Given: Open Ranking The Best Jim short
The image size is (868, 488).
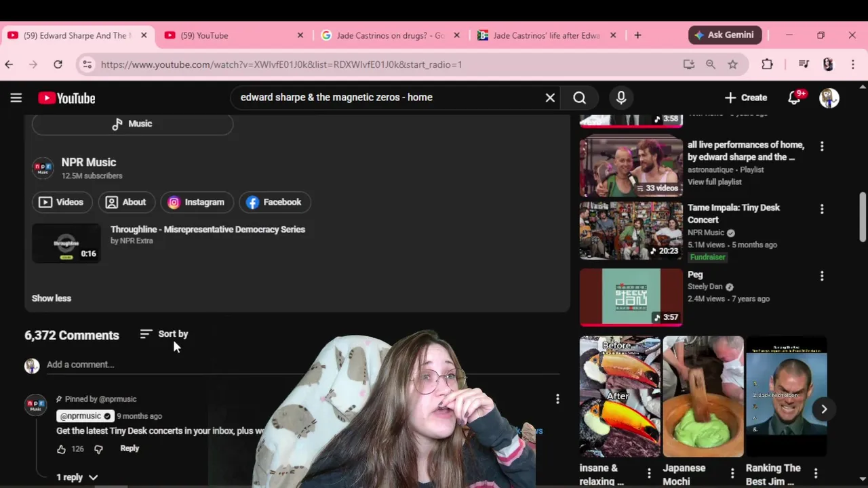Looking at the screenshot, I should click(786, 396).
